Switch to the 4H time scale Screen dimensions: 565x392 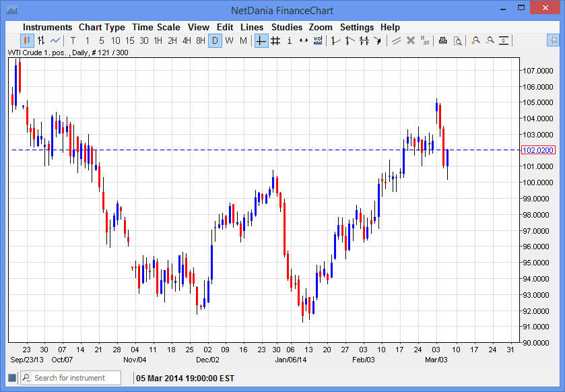(x=187, y=40)
